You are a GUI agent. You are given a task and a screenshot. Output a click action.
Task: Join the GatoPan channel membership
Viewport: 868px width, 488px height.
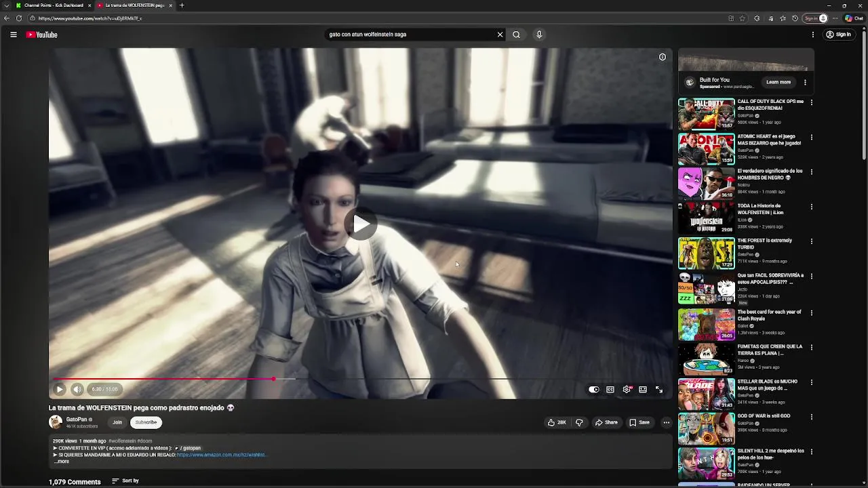click(x=117, y=422)
